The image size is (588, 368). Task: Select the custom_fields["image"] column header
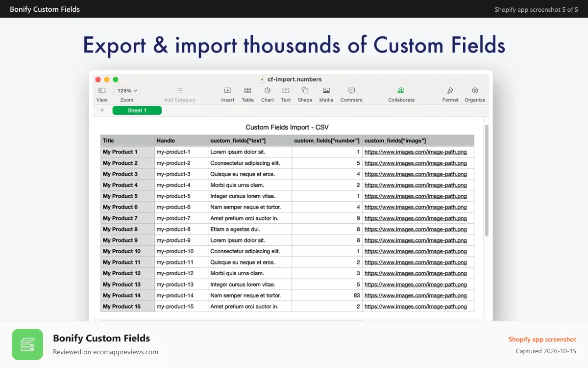(x=418, y=141)
